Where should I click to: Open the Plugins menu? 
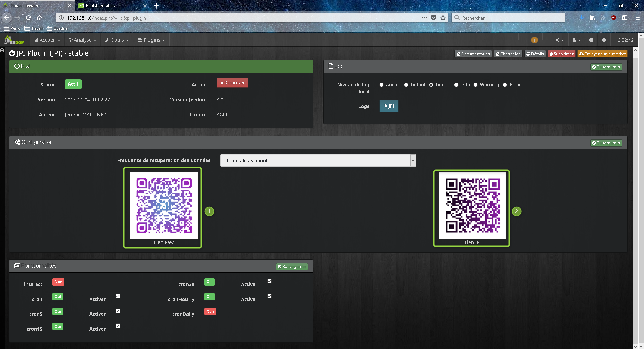point(151,40)
